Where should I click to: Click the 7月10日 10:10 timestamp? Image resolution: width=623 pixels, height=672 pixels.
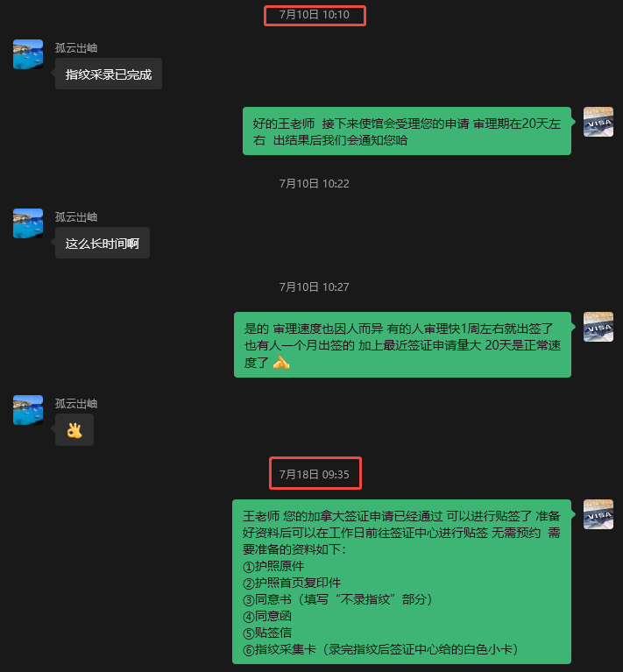315,15
